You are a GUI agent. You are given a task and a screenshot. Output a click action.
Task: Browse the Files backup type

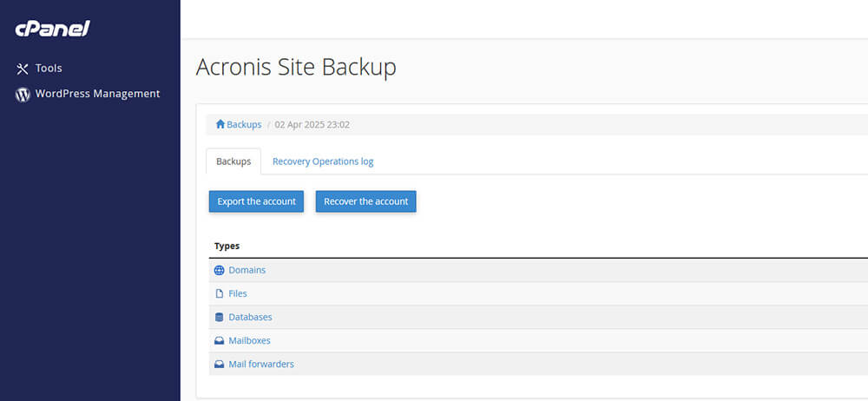pyautogui.click(x=238, y=293)
